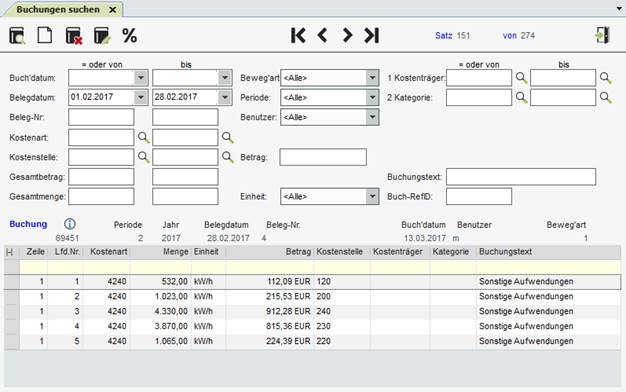Focus the Gesamtmenge from input field
This screenshot has width=626, height=392.
coord(101,196)
